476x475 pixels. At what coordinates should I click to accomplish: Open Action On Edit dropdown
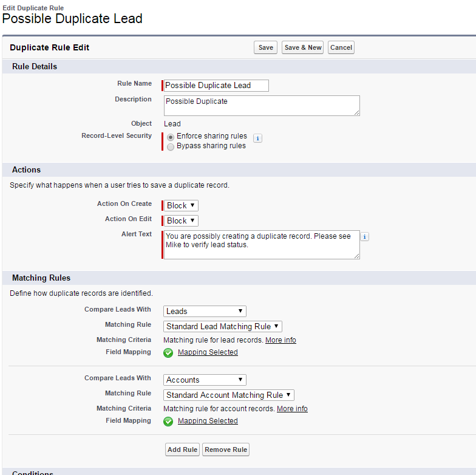tap(182, 221)
